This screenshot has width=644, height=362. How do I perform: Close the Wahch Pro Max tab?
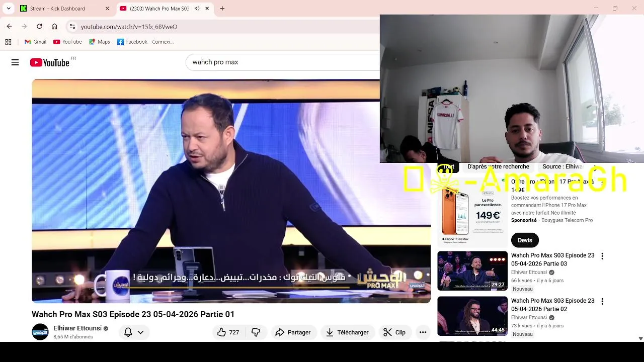207,9
